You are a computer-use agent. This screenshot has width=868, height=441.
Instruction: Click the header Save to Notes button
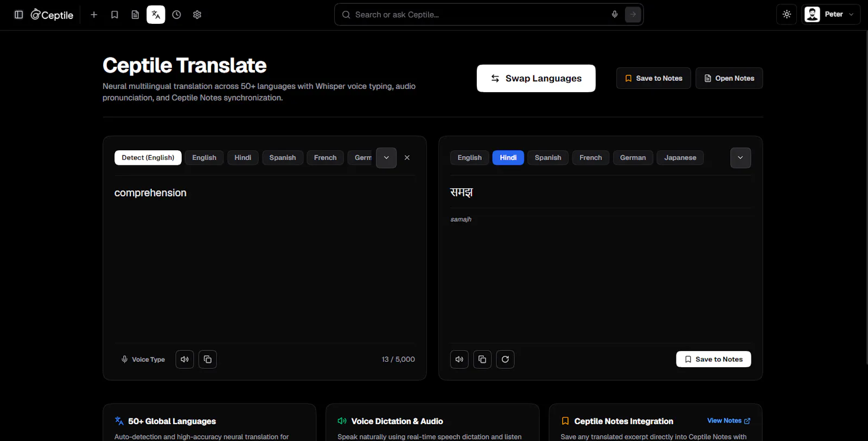click(x=653, y=78)
